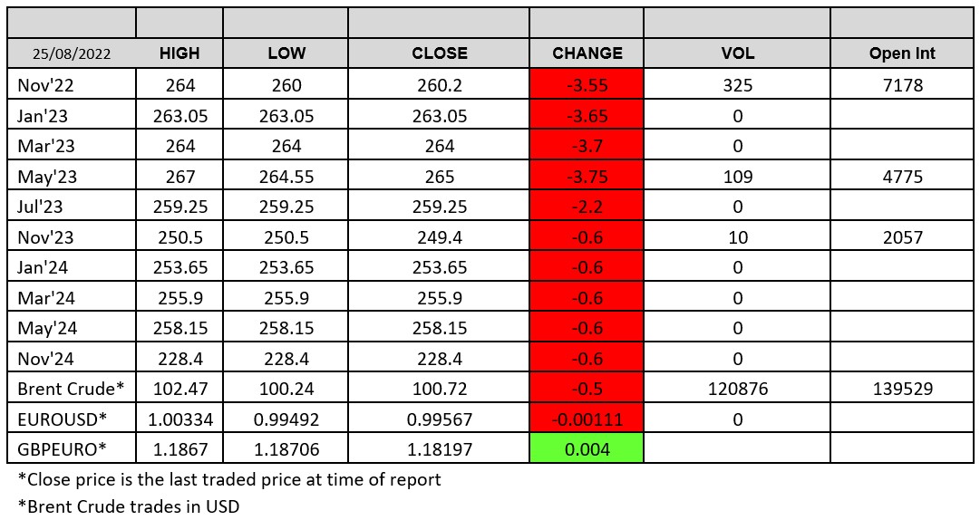Select the GBPEURO* row label
Image resolution: width=980 pixels, height=520 pixels.
(x=62, y=449)
